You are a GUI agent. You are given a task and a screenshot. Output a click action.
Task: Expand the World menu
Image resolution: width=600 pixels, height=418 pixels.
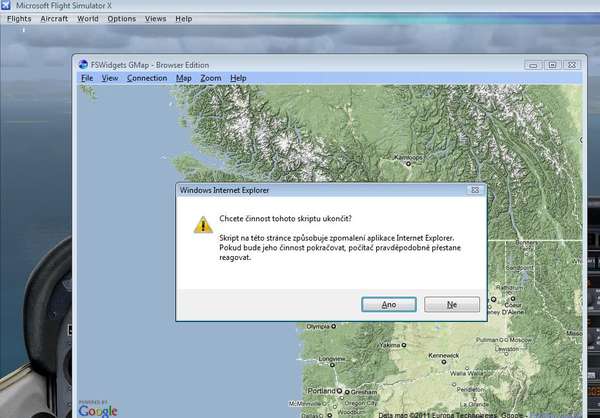tap(88, 19)
